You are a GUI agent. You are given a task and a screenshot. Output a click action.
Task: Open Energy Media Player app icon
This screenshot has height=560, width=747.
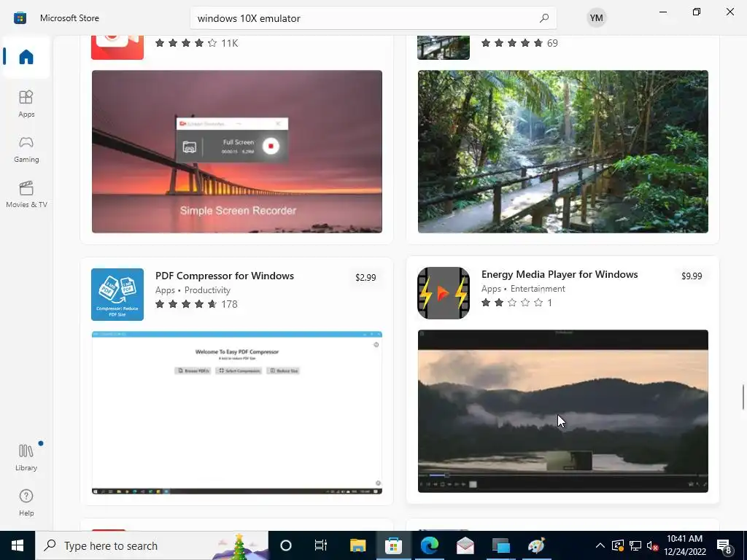pos(443,293)
